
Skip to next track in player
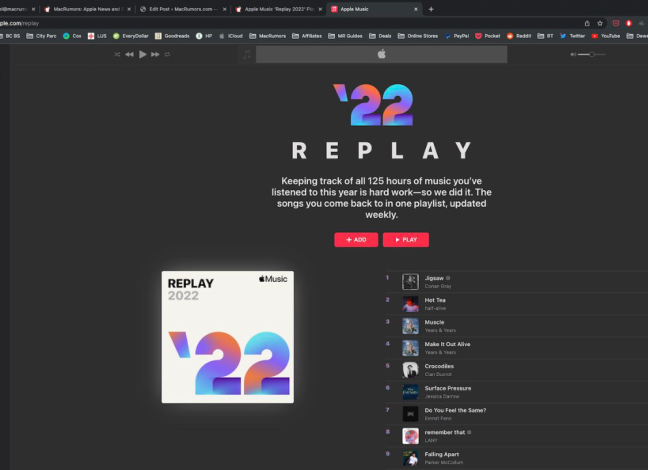155,55
